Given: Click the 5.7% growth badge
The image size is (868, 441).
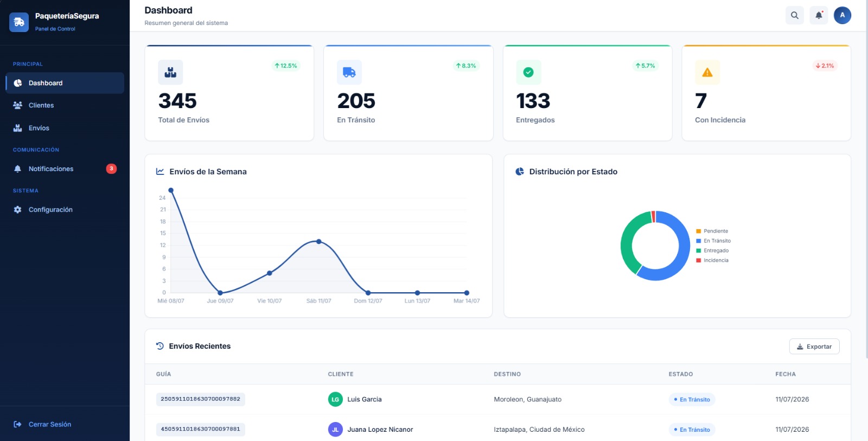Looking at the screenshot, I should [646, 66].
